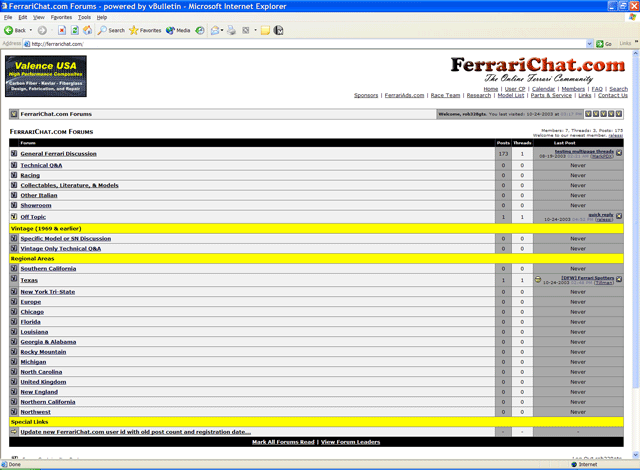The height and width of the screenshot is (470, 640).
Task: Click the FerrariChat.com site logo
Action: point(538,69)
